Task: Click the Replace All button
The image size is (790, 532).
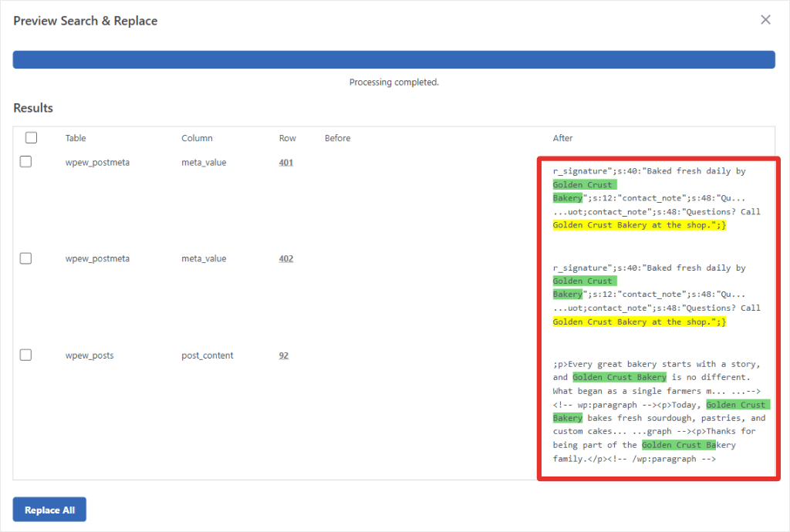Action: pyautogui.click(x=49, y=510)
